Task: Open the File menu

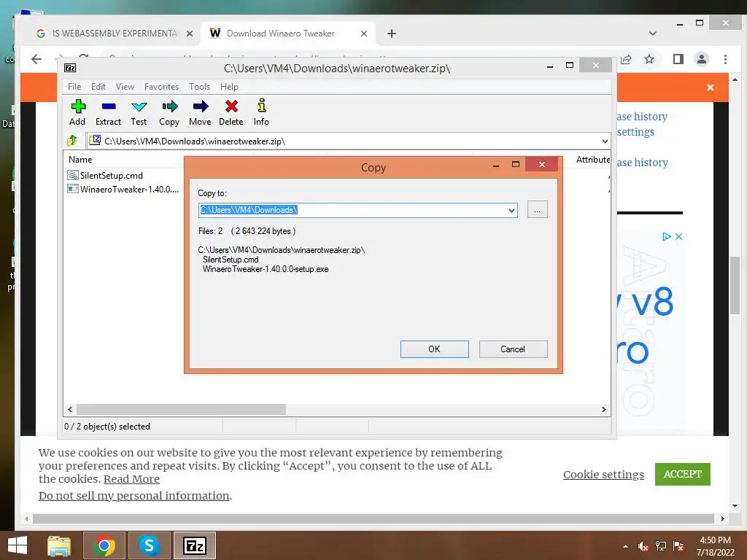Action: [x=74, y=87]
